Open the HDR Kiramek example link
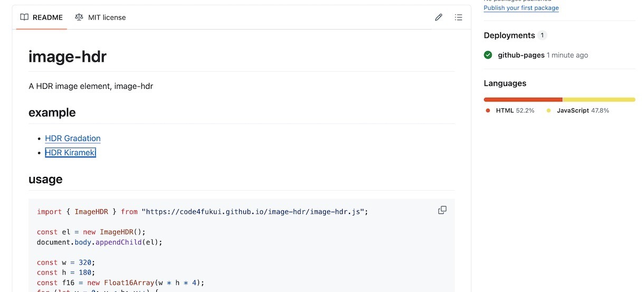The width and height of the screenshot is (644, 292). tap(70, 153)
